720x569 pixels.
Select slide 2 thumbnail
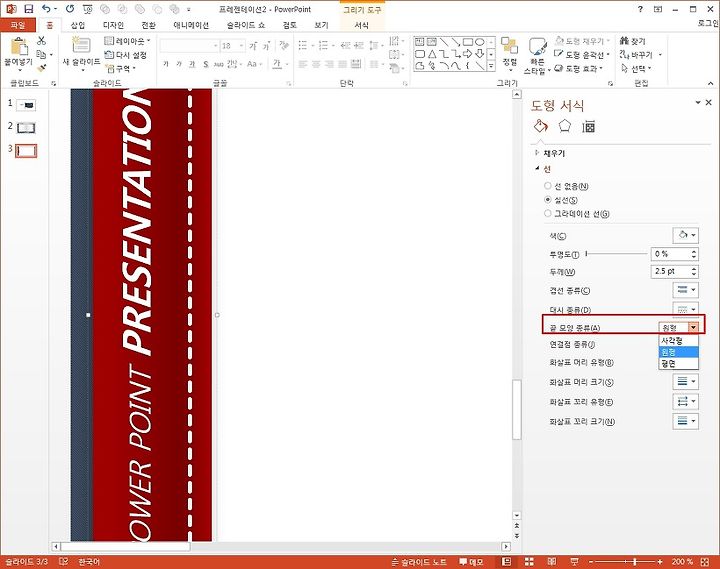[x=26, y=128]
